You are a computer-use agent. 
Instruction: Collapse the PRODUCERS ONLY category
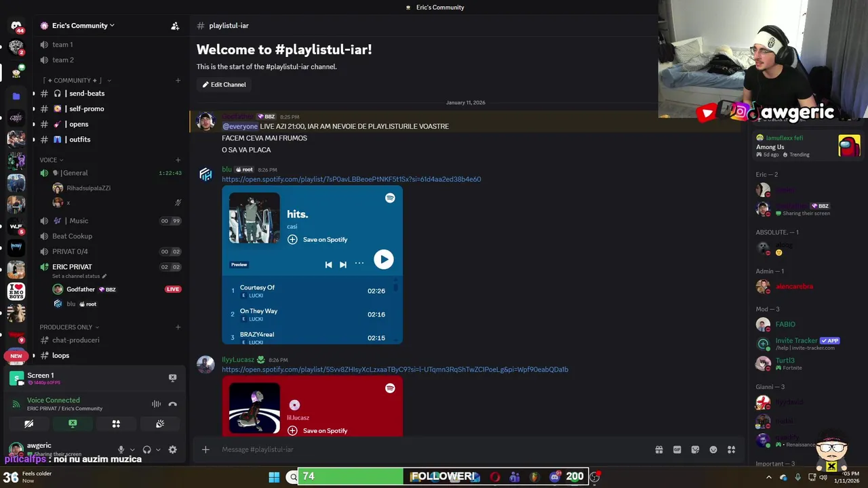[x=69, y=327]
